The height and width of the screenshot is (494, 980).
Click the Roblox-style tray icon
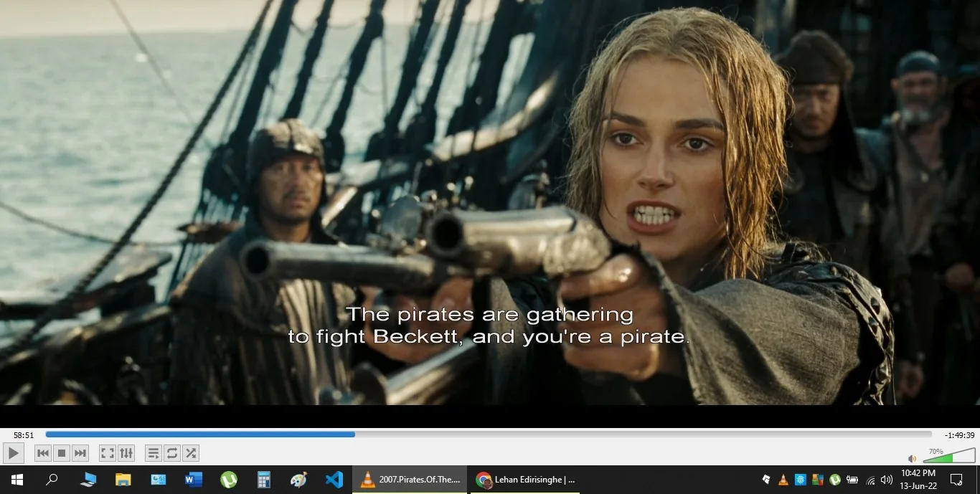coord(766,480)
